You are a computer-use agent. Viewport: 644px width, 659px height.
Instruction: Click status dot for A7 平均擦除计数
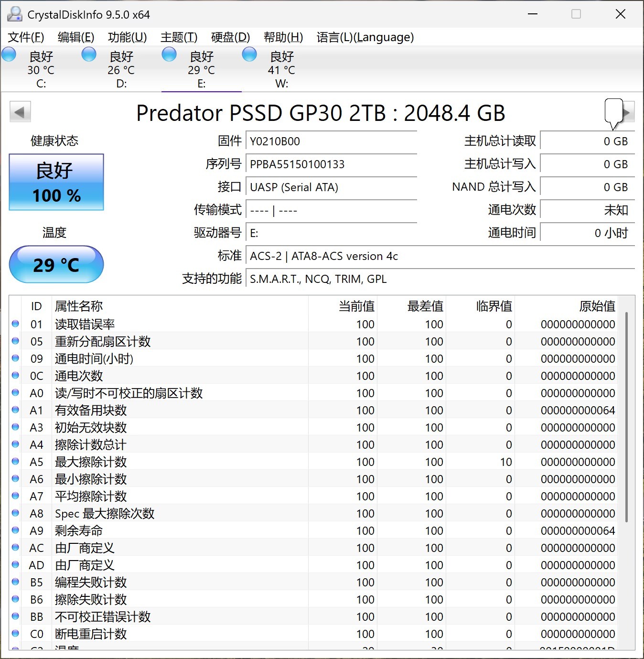tap(15, 496)
